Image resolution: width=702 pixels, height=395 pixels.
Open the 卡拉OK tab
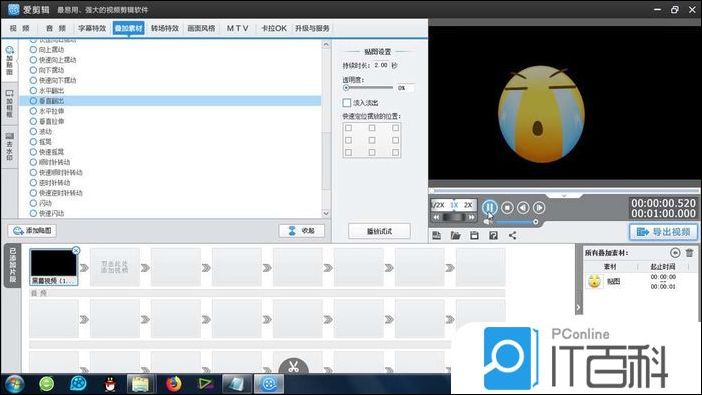point(274,28)
